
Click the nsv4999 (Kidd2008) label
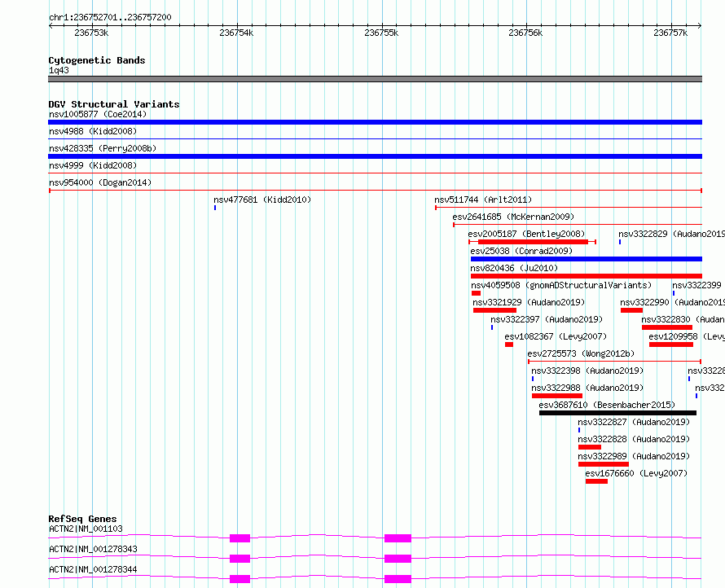(x=93, y=165)
